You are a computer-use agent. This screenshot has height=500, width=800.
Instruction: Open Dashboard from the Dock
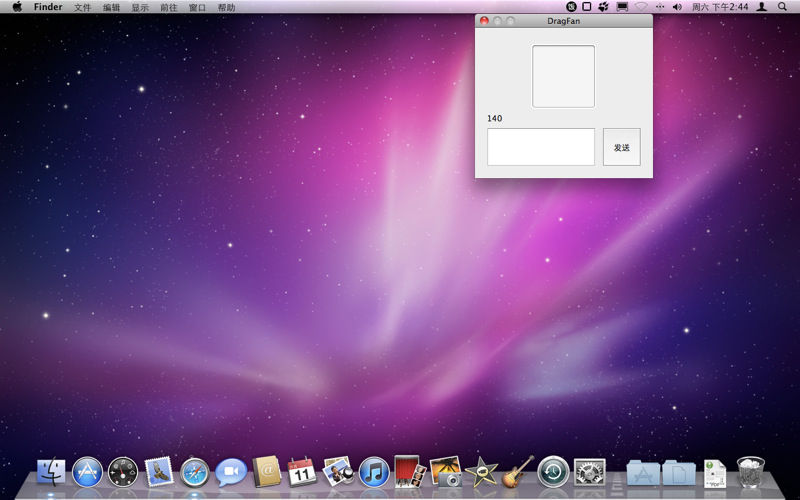click(x=123, y=472)
